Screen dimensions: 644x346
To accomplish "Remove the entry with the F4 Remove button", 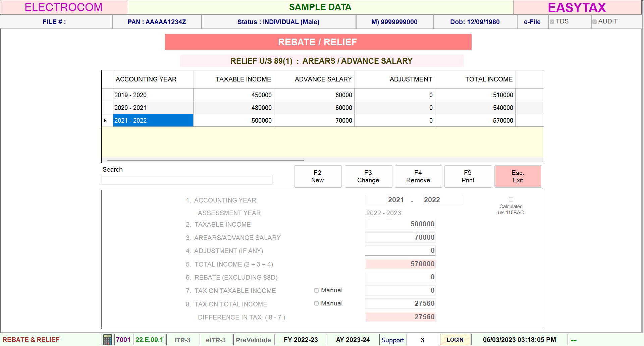I will pos(418,176).
